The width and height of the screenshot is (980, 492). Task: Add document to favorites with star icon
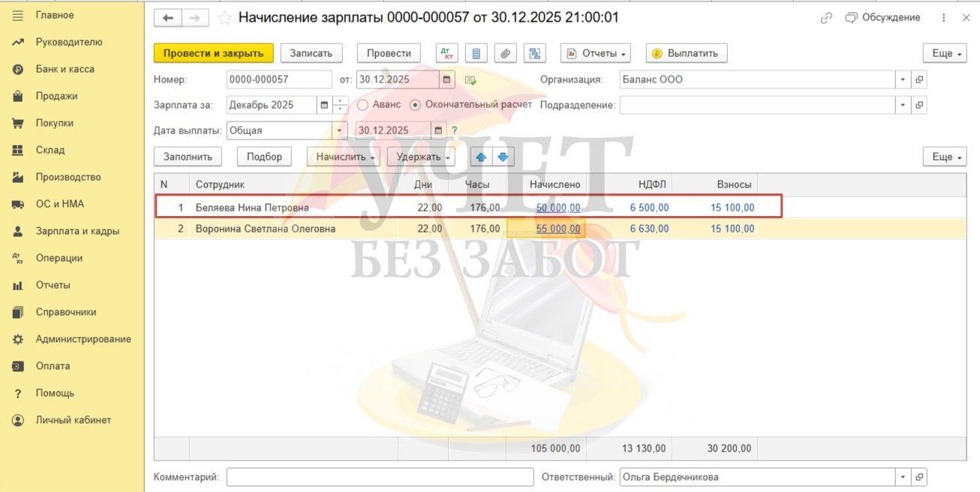point(224,17)
